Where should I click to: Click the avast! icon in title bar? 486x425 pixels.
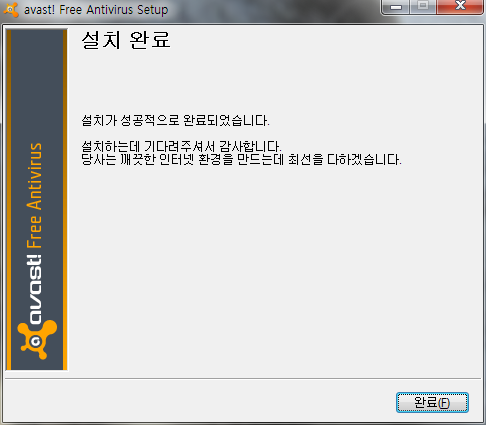pyautogui.click(x=11, y=10)
